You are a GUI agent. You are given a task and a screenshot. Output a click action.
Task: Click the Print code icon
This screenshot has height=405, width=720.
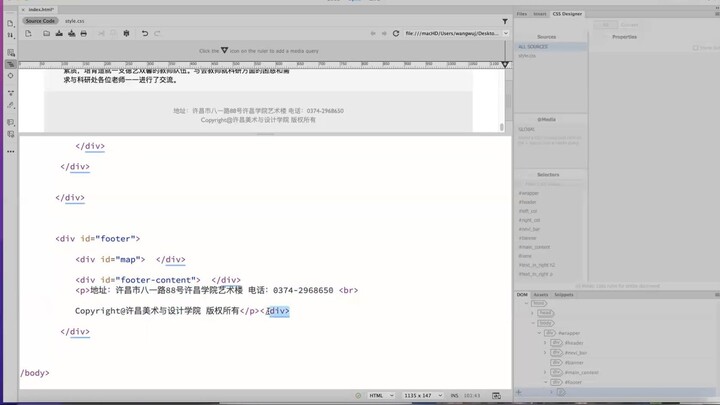pyautogui.click(x=83, y=33)
